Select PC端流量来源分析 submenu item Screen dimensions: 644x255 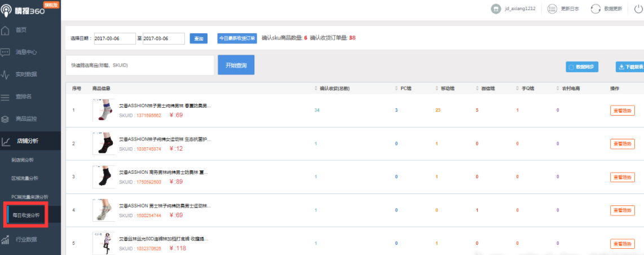point(29,197)
